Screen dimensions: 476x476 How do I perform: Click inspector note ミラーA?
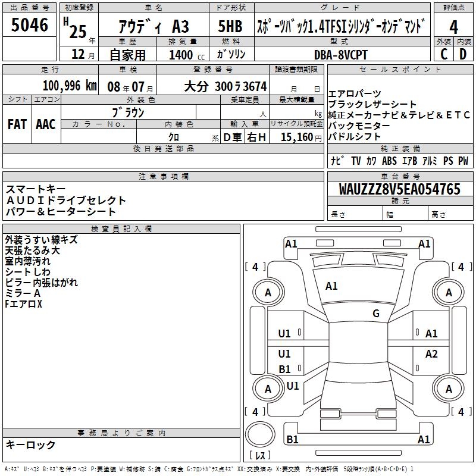pos(23,293)
